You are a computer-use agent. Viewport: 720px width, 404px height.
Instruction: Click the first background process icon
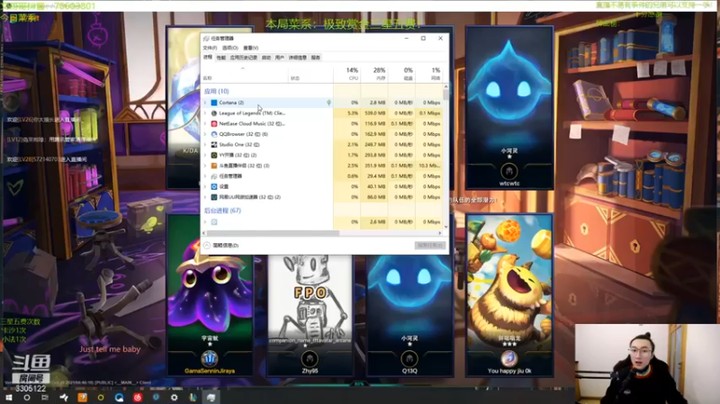pos(214,222)
